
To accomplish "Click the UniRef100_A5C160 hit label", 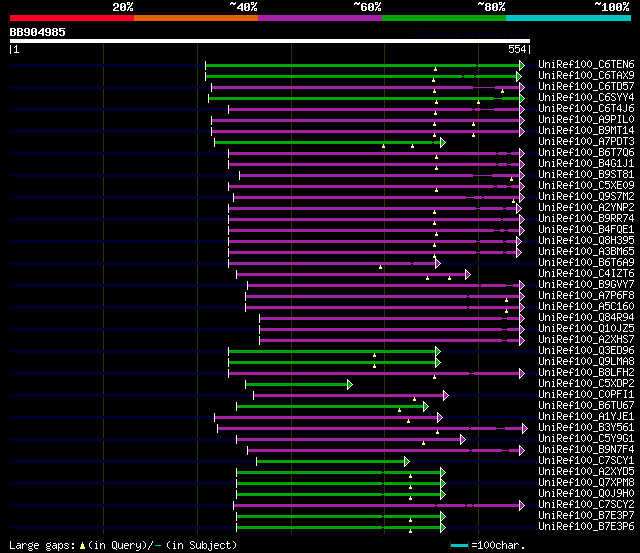I will [x=586, y=307].
